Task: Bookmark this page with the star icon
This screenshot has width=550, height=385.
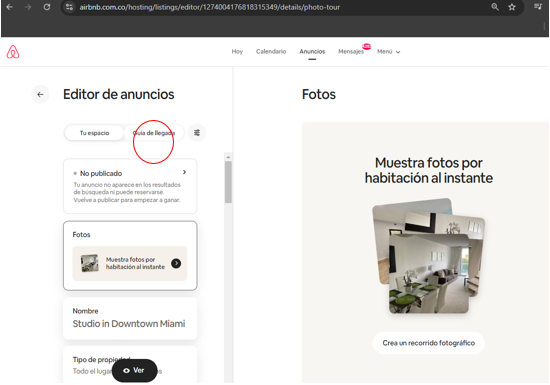Action: tap(512, 7)
